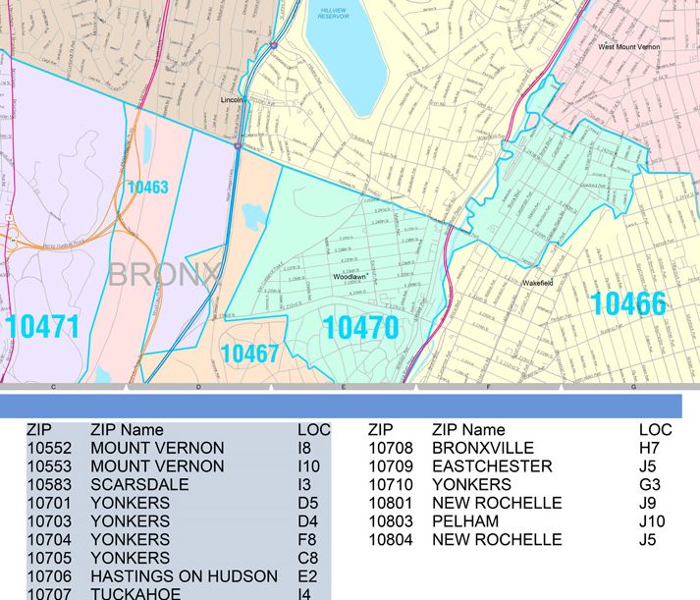
Task: Click the Wakefield neighborhood label
Action: tap(538, 282)
